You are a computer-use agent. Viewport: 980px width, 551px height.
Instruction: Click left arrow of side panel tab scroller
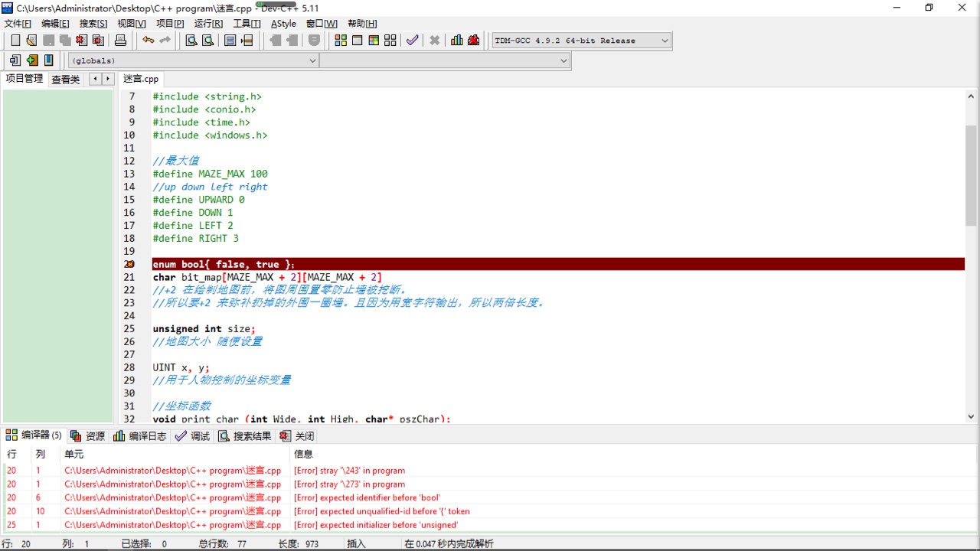(x=95, y=79)
